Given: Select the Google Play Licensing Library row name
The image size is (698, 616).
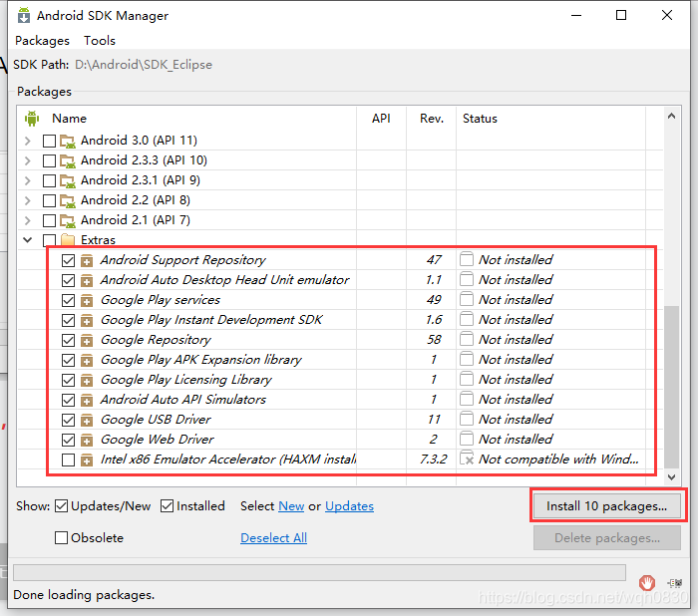Looking at the screenshot, I should tap(185, 380).
